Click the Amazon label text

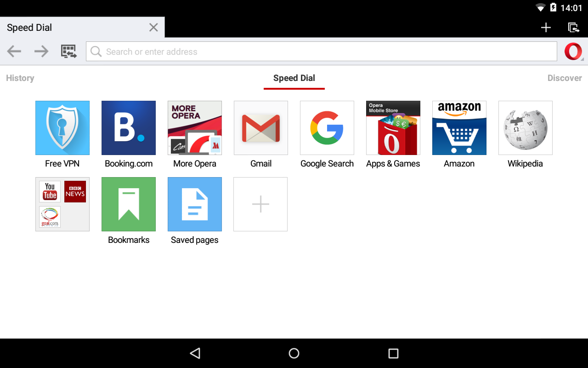click(x=459, y=164)
